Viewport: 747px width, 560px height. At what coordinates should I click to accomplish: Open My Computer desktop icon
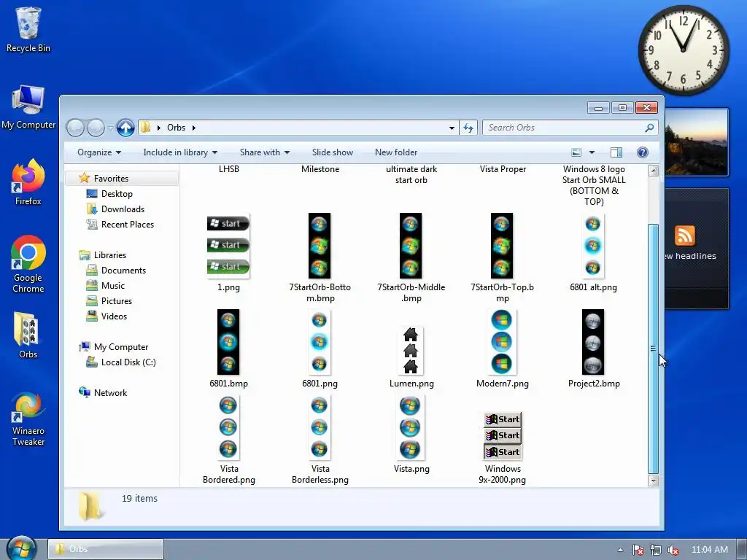point(28,106)
